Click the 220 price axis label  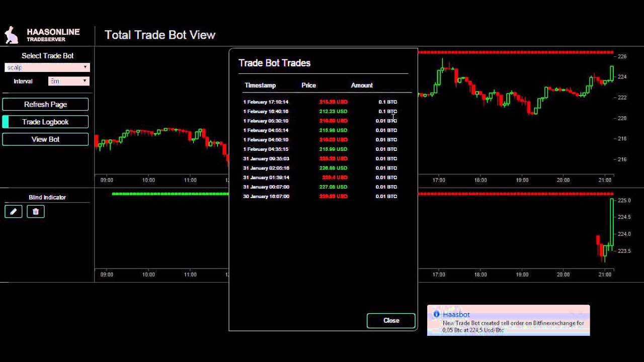pos(622,118)
